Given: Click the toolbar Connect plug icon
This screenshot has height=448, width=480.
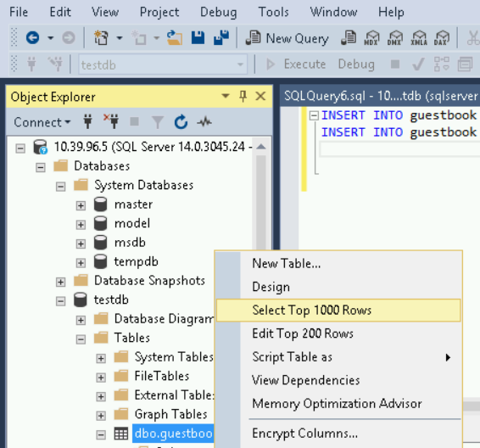Looking at the screenshot, I should pyautogui.click(x=31, y=64).
